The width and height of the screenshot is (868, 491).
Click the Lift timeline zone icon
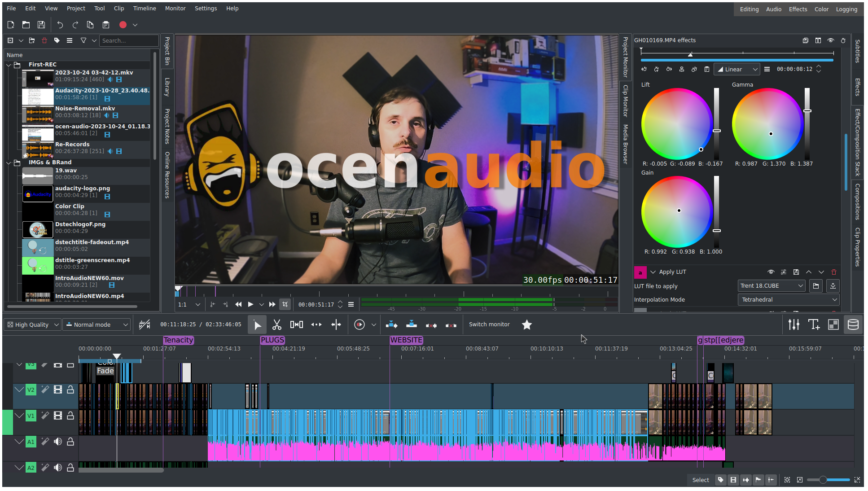pos(451,325)
